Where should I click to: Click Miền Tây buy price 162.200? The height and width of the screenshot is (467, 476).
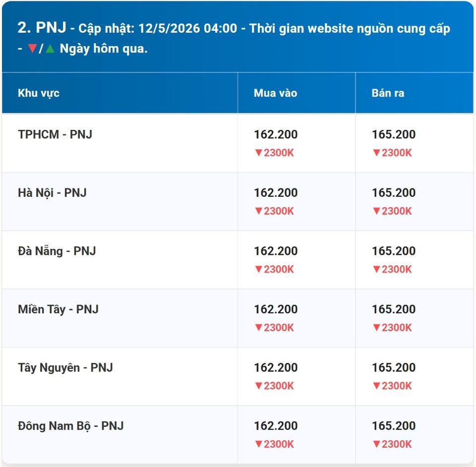[276, 309]
